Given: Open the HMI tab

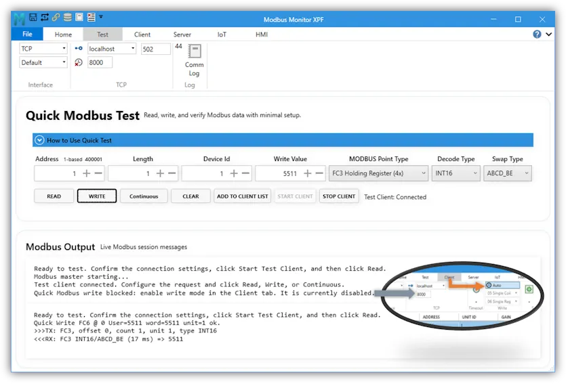Looking at the screenshot, I should pyautogui.click(x=262, y=35).
